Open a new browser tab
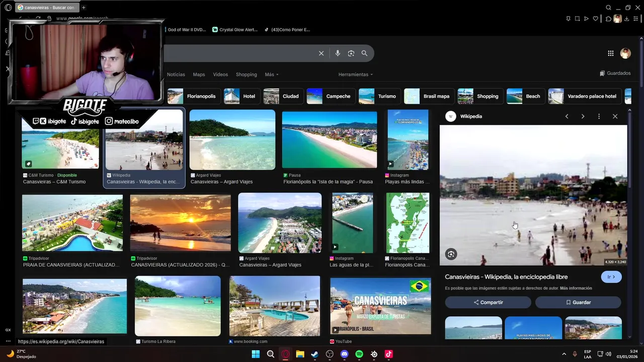This screenshot has width=644, height=362. click(84, 8)
